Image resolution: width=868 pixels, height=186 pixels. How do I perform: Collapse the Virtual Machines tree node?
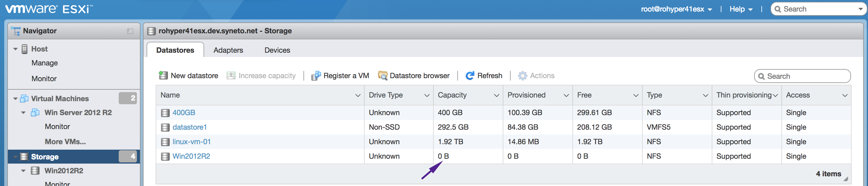coord(15,99)
